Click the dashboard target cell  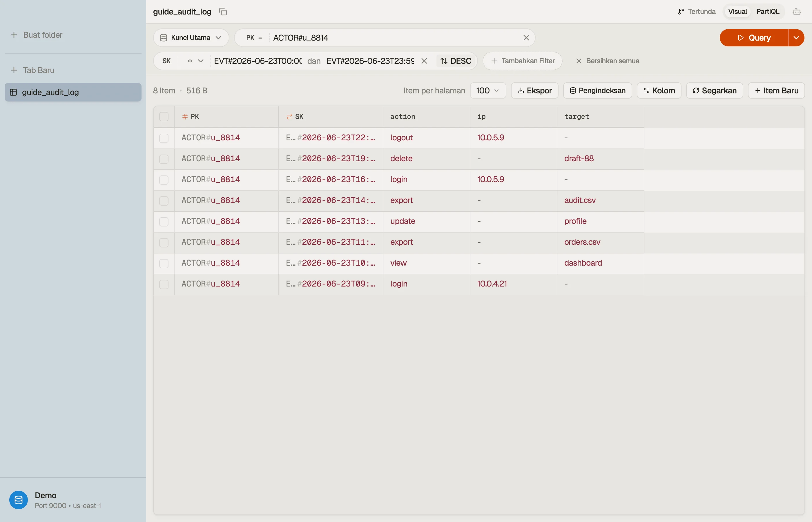[x=600, y=263]
